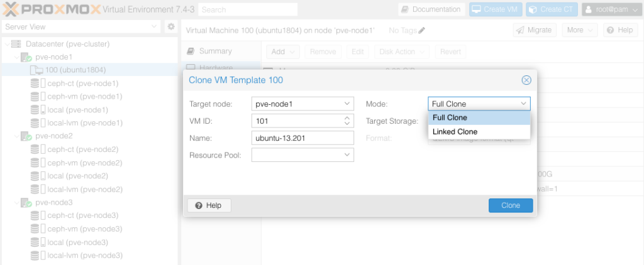Image resolution: width=644 pixels, height=265 pixels.
Task: Click the Migrate button
Action: click(535, 30)
